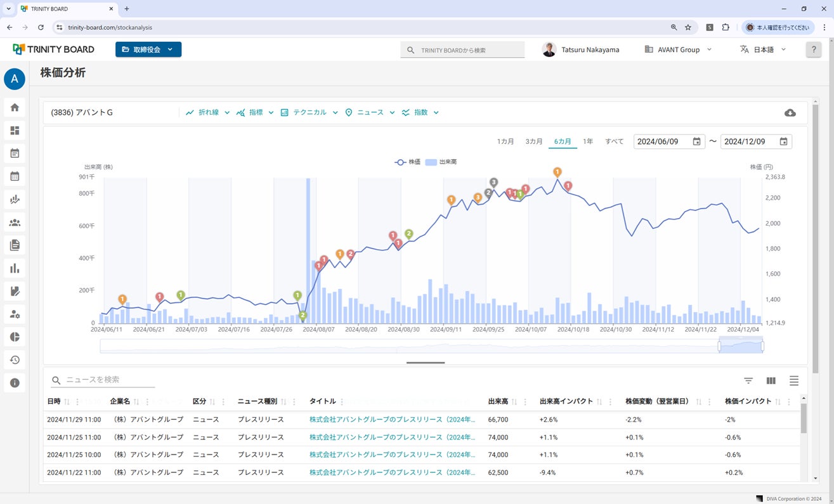Select the 1年 period tab
This screenshot has height=504, width=834.
click(x=588, y=141)
